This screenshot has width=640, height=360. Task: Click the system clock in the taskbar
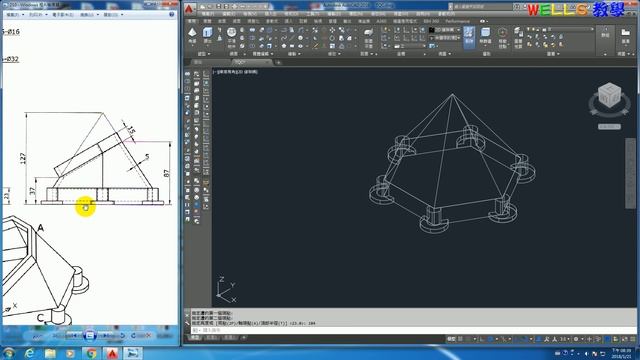click(621, 353)
